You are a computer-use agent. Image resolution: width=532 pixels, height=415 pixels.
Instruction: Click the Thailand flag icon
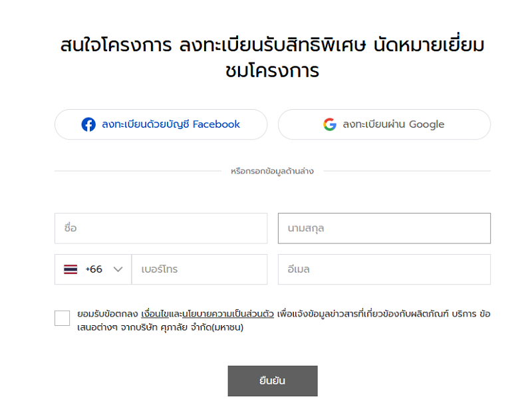[70, 269]
